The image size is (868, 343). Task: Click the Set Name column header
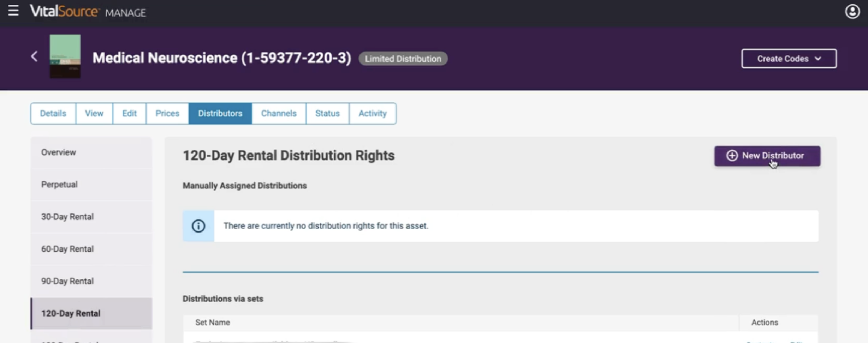(213, 323)
